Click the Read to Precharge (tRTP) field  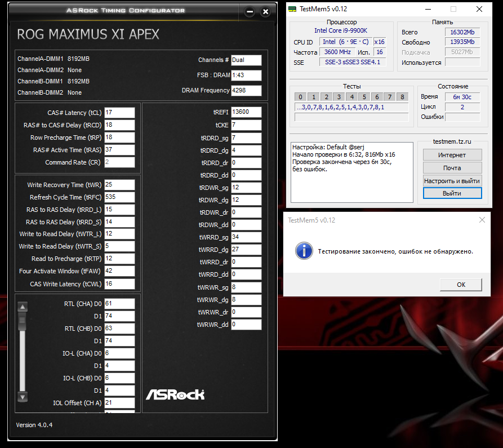pyautogui.click(x=119, y=259)
